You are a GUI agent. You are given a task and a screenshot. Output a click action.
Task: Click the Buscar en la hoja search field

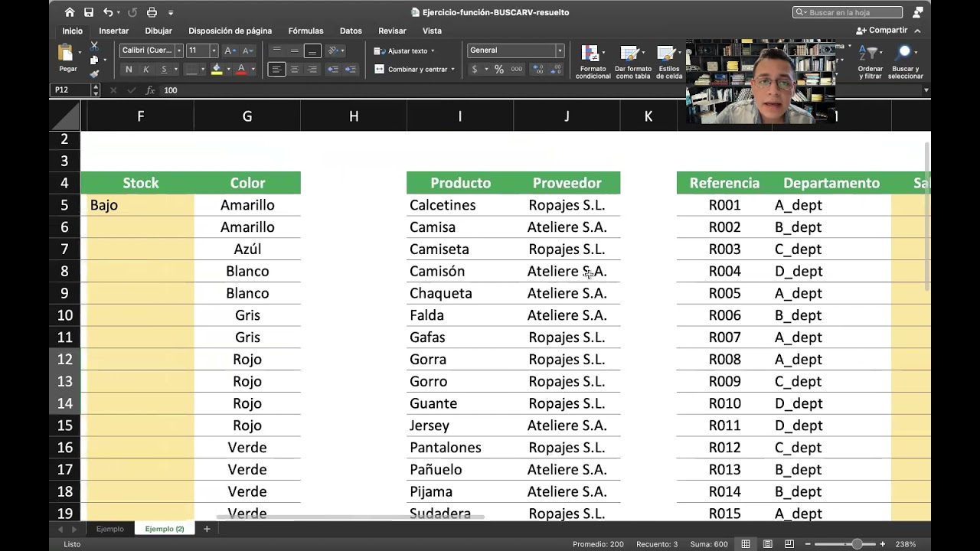848,12
